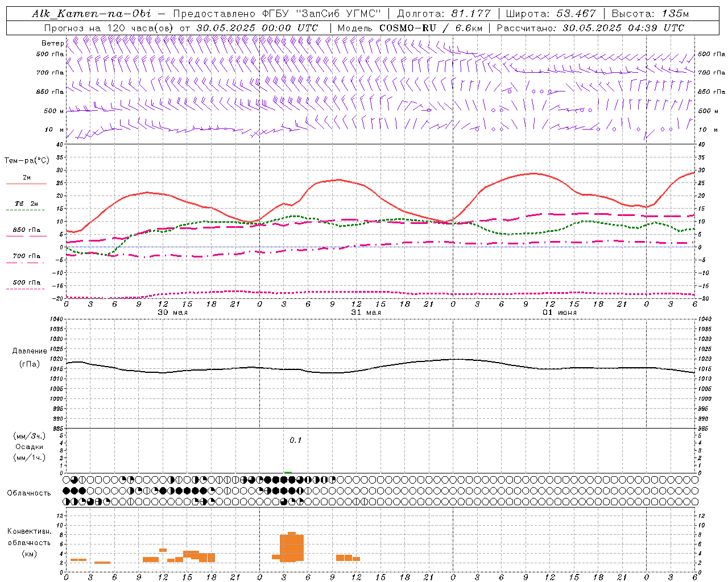Click the tallest orange convective cloud bar
The height and width of the screenshot is (582, 728).
292,547
